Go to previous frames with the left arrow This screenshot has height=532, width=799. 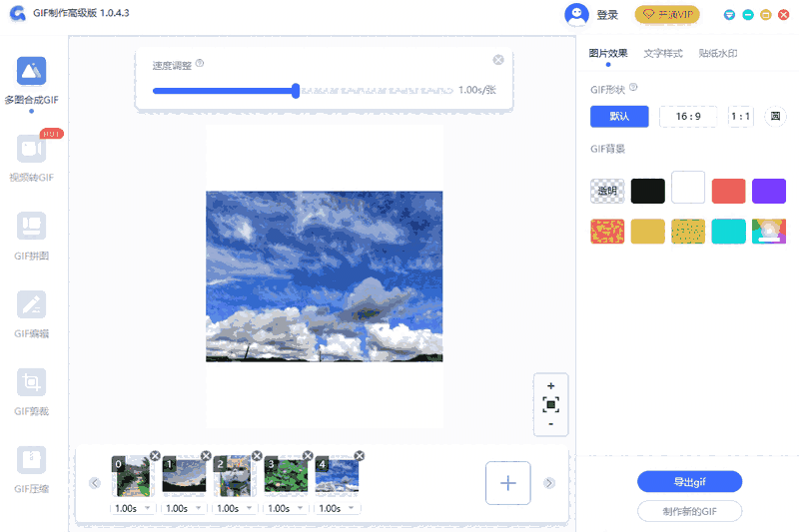pos(95,483)
